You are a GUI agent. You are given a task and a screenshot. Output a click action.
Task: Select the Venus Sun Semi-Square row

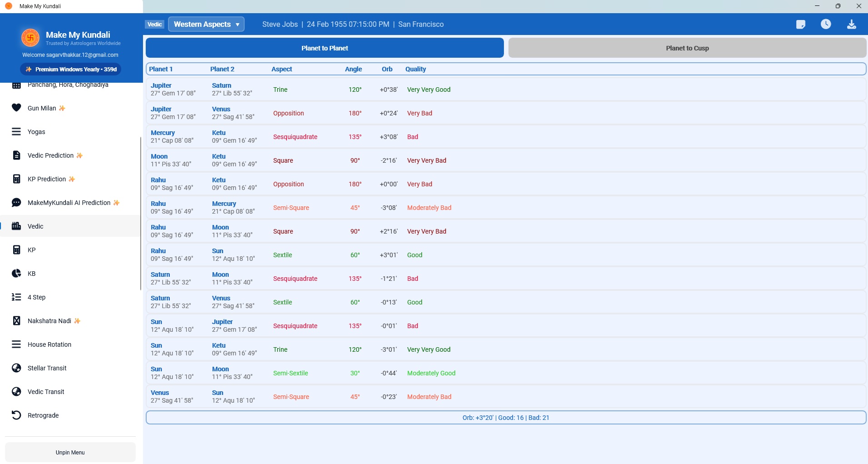[x=506, y=396]
